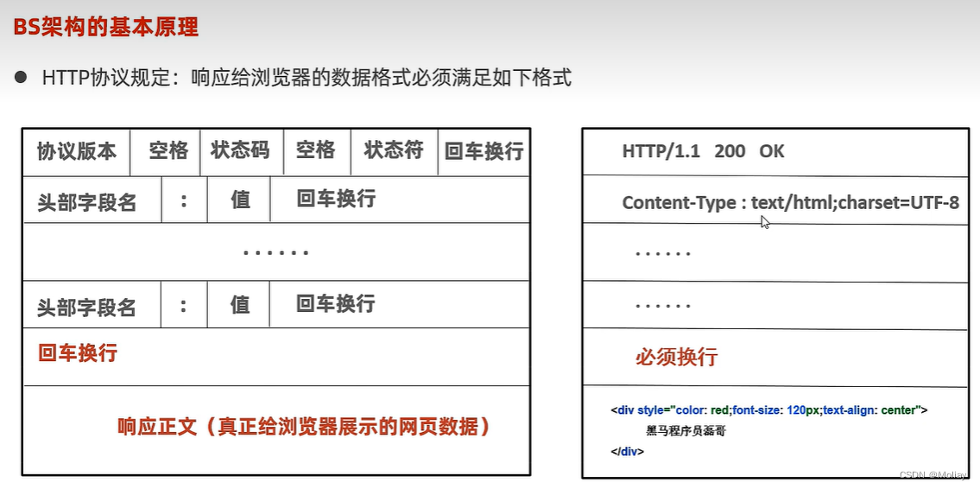
Task: Click 头部字段名 in the last header row
Action: coord(87,307)
